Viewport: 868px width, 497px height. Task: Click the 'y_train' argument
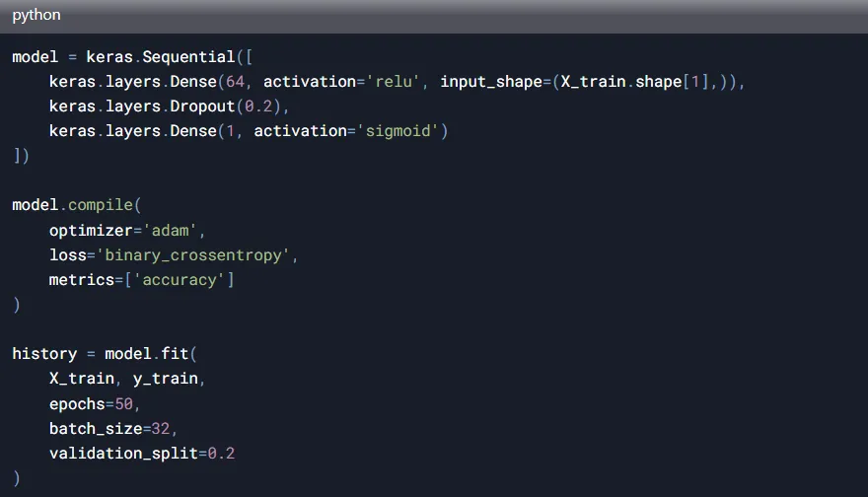click(165, 379)
